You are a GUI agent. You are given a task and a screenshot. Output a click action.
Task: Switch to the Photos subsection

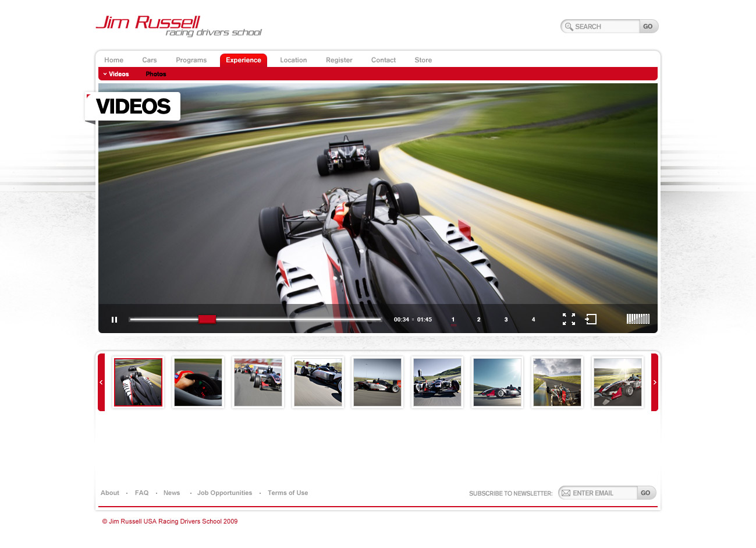156,74
